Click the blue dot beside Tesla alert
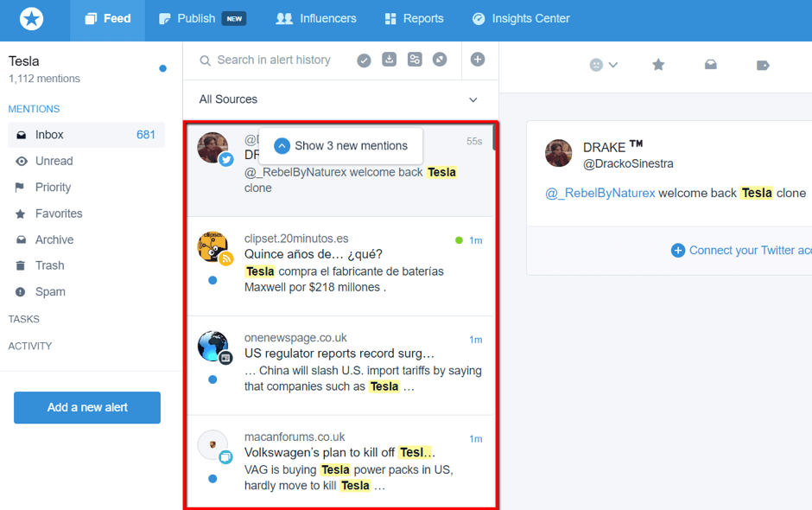 coord(162,68)
